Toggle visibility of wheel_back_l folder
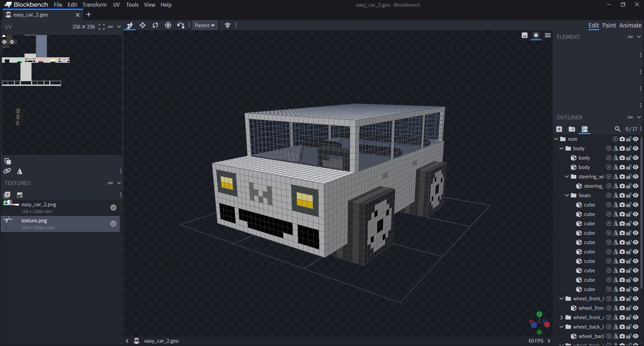Screen dimensions: 644x346 (636, 327)
